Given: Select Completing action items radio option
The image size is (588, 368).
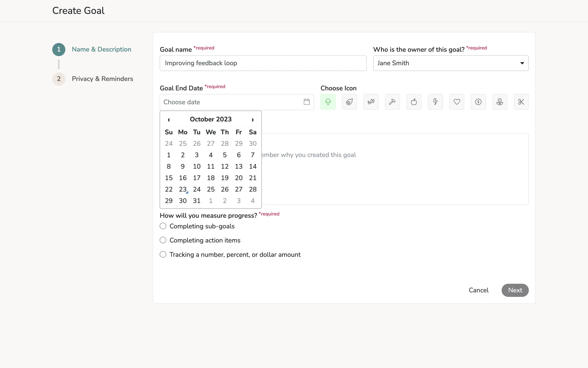Looking at the screenshot, I should coord(163,240).
